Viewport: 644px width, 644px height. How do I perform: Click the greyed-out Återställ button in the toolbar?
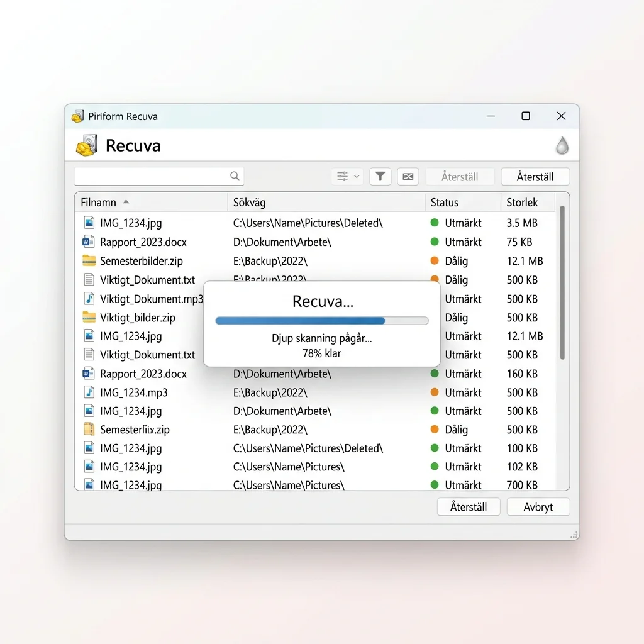(460, 177)
